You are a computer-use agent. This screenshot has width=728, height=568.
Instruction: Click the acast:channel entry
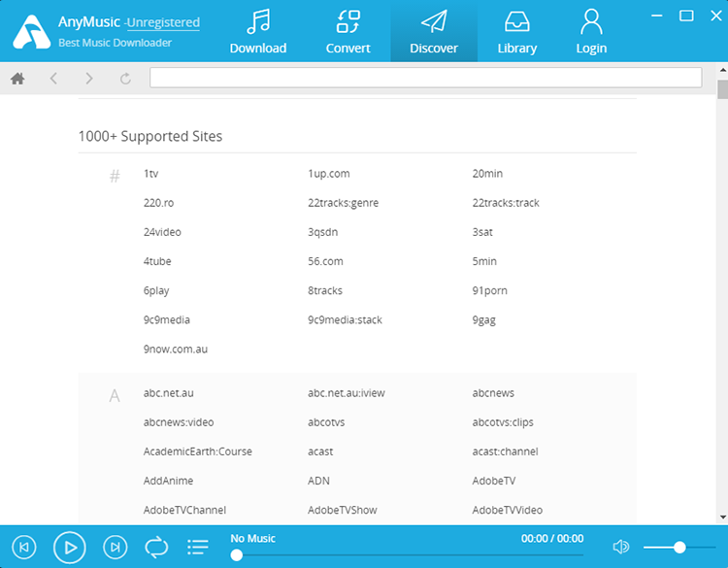click(x=505, y=451)
